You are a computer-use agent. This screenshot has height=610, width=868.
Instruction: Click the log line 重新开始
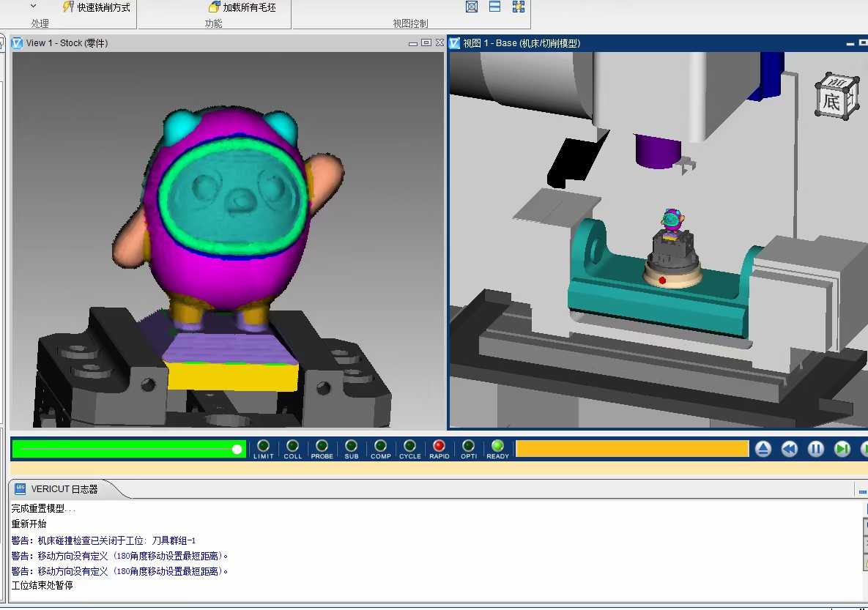pyautogui.click(x=29, y=524)
